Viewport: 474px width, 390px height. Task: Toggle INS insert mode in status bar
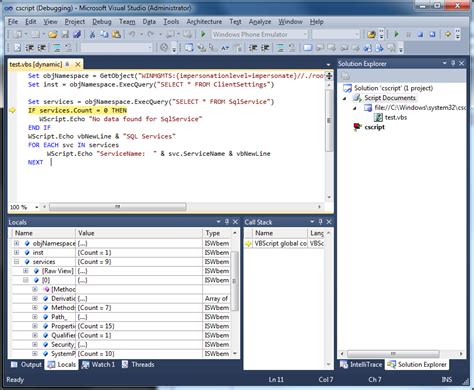coord(447,380)
